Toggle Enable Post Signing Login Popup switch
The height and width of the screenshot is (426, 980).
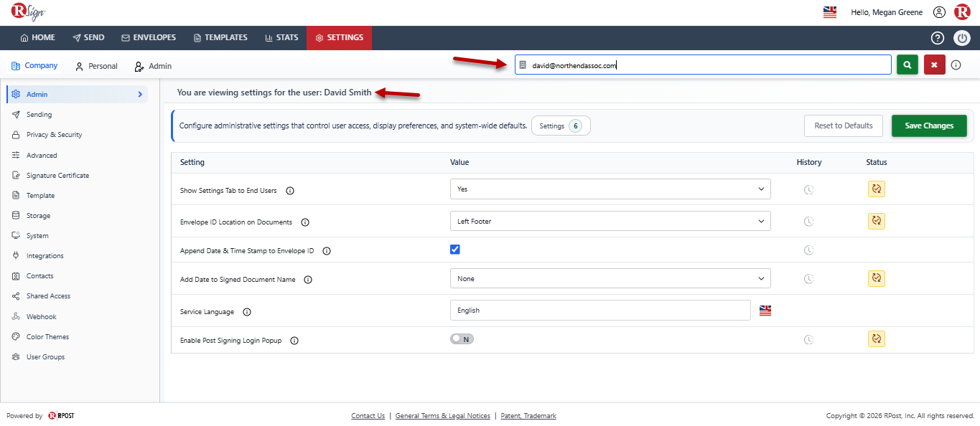tap(462, 339)
